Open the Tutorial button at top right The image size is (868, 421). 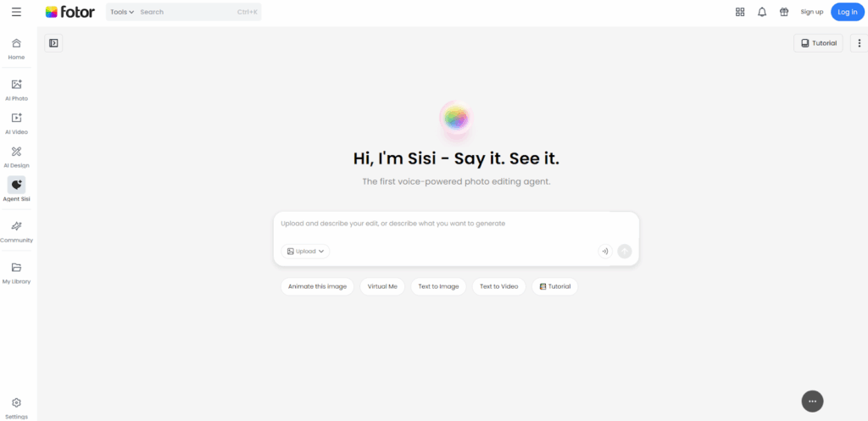click(818, 43)
